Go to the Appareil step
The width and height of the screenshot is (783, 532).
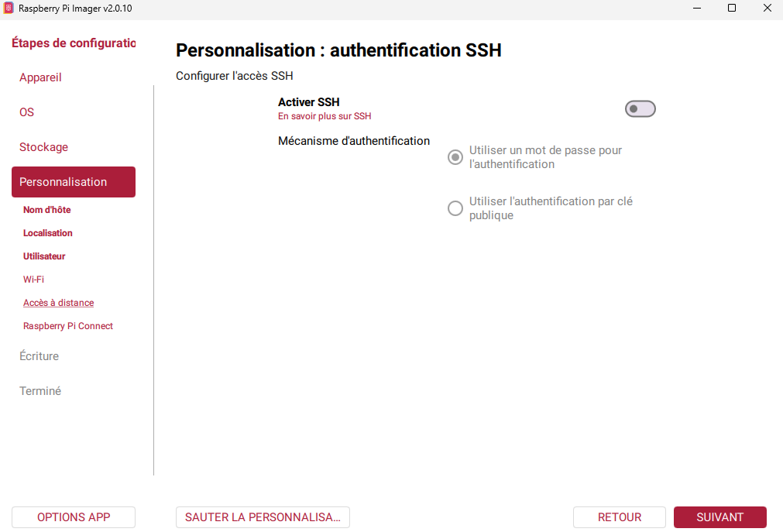pos(40,77)
